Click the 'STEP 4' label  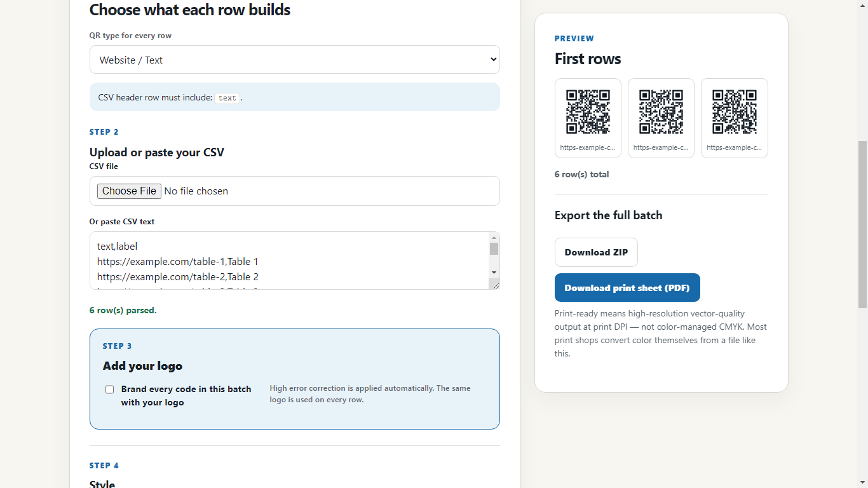(x=104, y=465)
